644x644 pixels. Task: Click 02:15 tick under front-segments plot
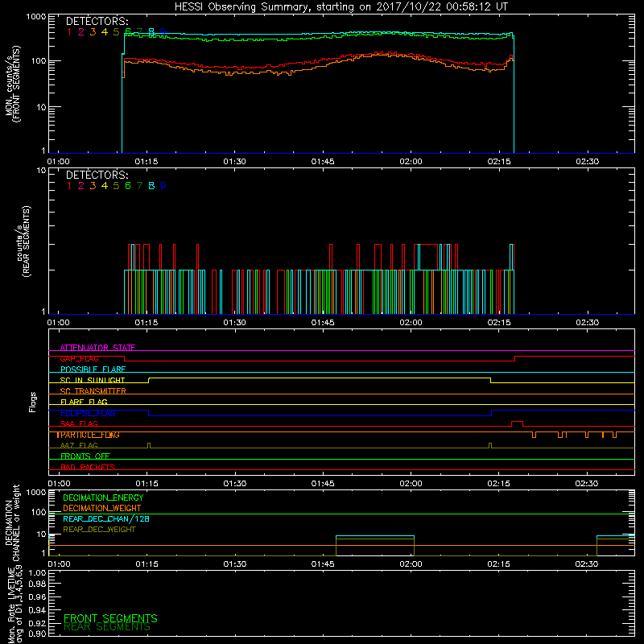[499, 162]
